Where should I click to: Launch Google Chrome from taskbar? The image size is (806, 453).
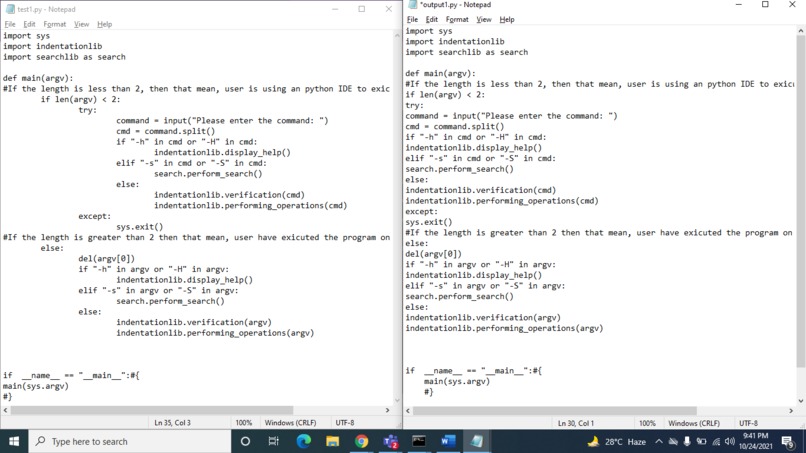[x=361, y=441]
